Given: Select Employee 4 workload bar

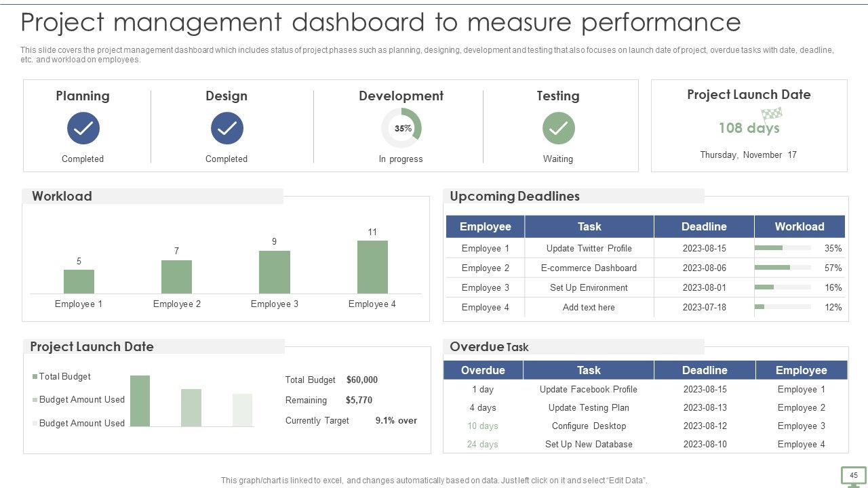Looking at the screenshot, I should (372, 267).
